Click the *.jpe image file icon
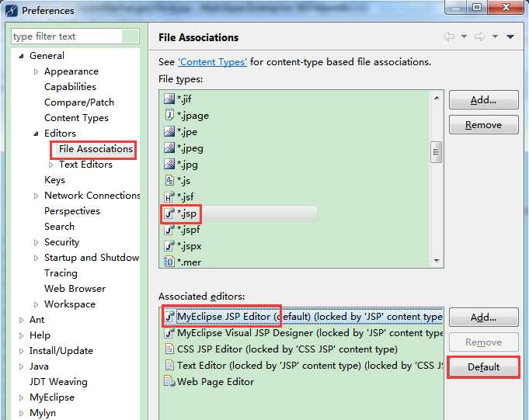The width and height of the screenshot is (529, 420). coord(169,131)
